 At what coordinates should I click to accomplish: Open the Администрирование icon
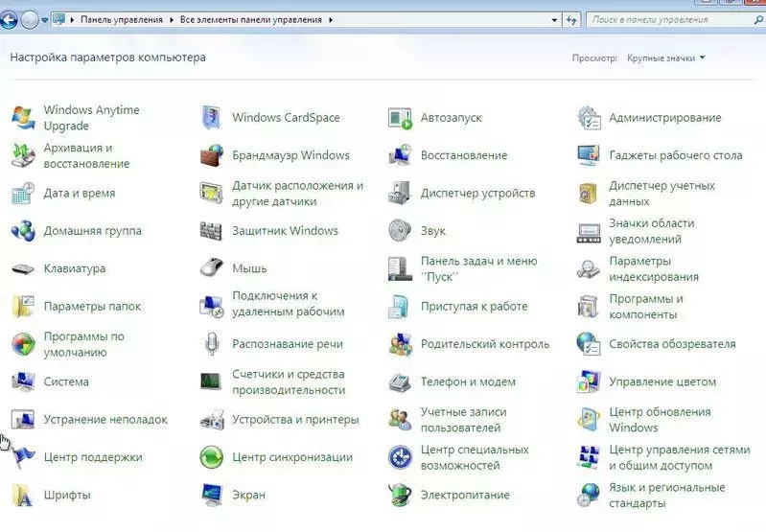click(589, 118)
